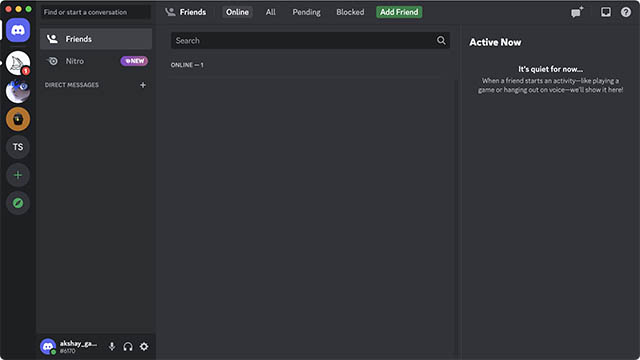The height and width of the screenshot is (360, 640).
Task: Select the Friends item in the sidebar
Action: point(96,39)
